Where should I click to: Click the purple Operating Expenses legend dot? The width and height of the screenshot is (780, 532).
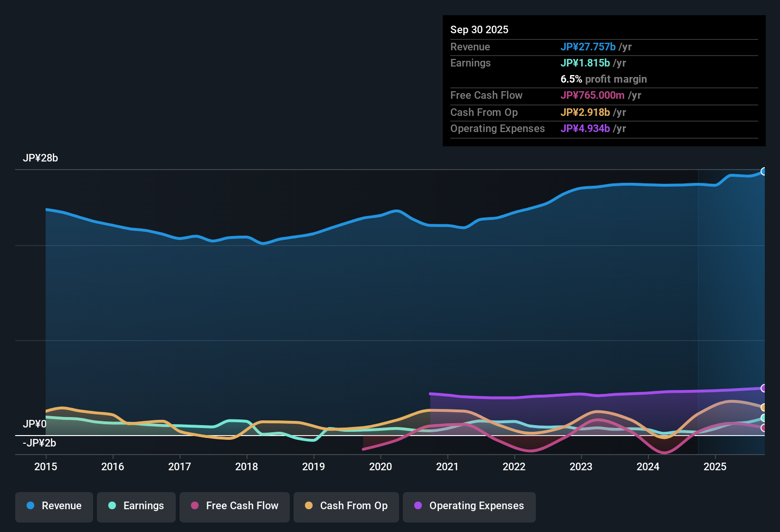coord(418,506)
